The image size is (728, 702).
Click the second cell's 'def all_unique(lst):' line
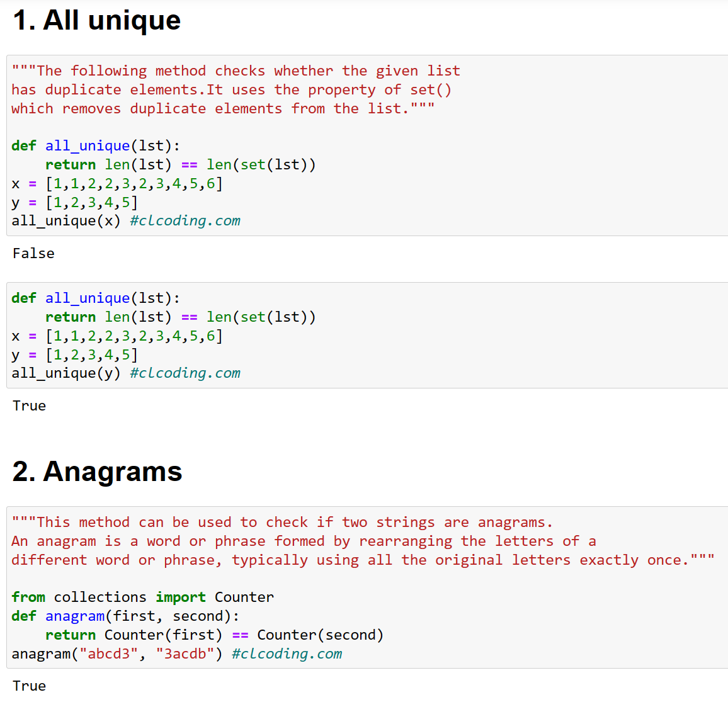(x=96, y=298)
